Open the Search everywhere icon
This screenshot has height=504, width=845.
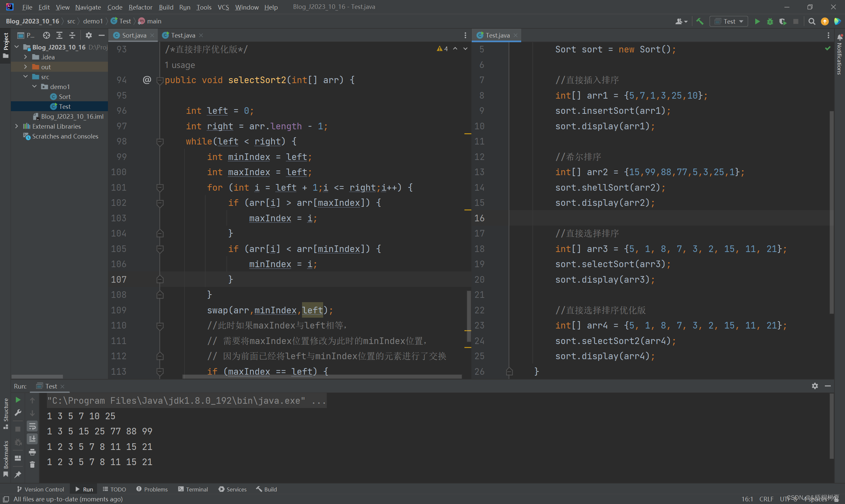[811, 21]
